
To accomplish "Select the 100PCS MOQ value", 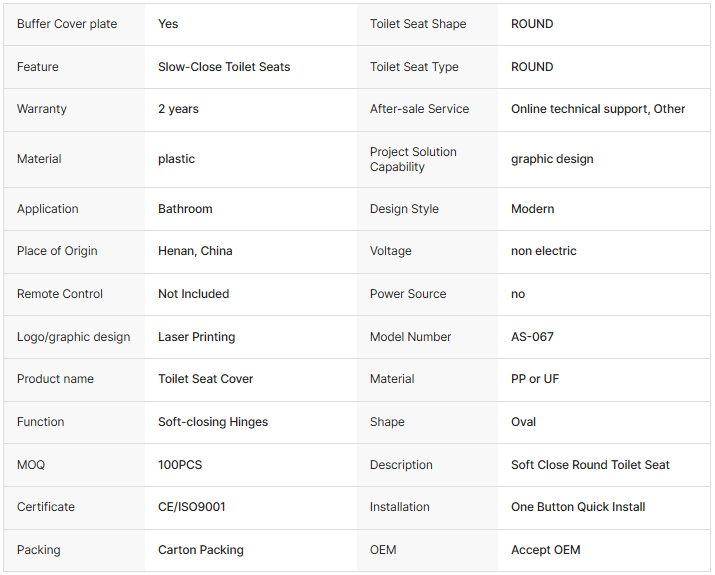I will 180,465.
